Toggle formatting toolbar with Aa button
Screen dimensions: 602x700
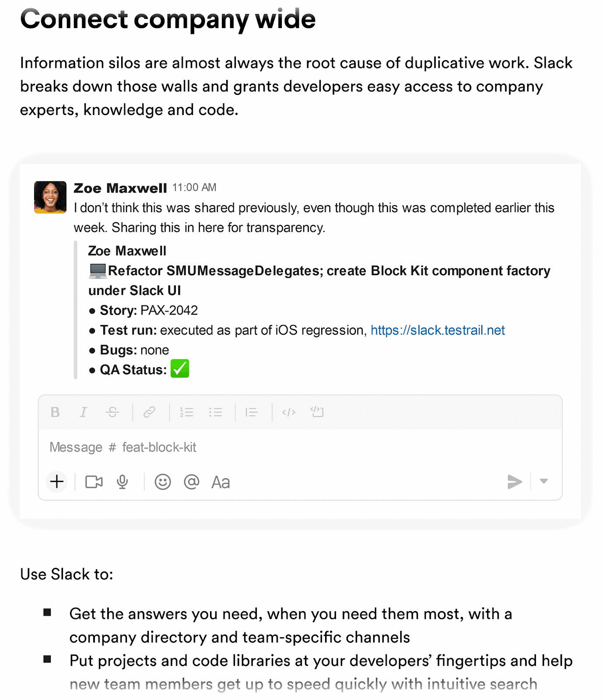point(220,482)
